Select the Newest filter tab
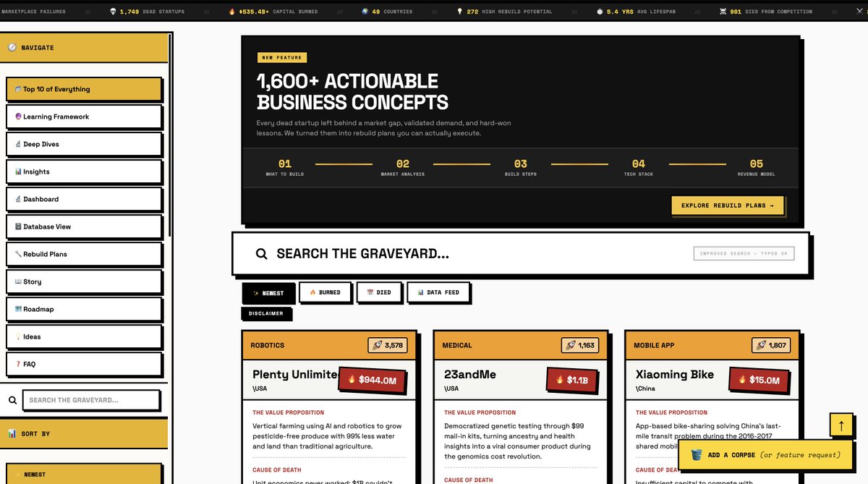The height and width of the screenshot is (484, 868). pyautogui.click(x=268, y=293)
